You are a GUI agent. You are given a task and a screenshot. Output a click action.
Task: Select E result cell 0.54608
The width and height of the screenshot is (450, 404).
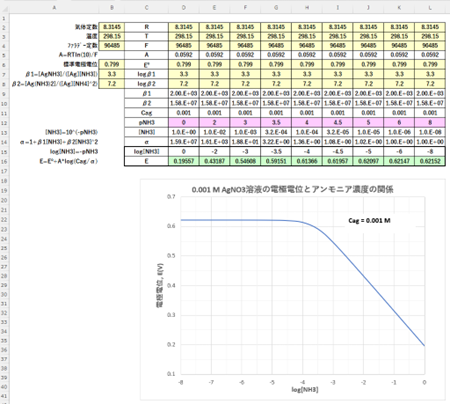pyautogui.click(x=245, y=162)
